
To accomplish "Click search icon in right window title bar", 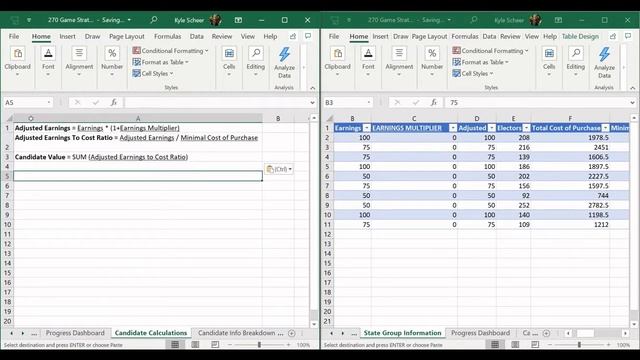I will coord(473,20).
